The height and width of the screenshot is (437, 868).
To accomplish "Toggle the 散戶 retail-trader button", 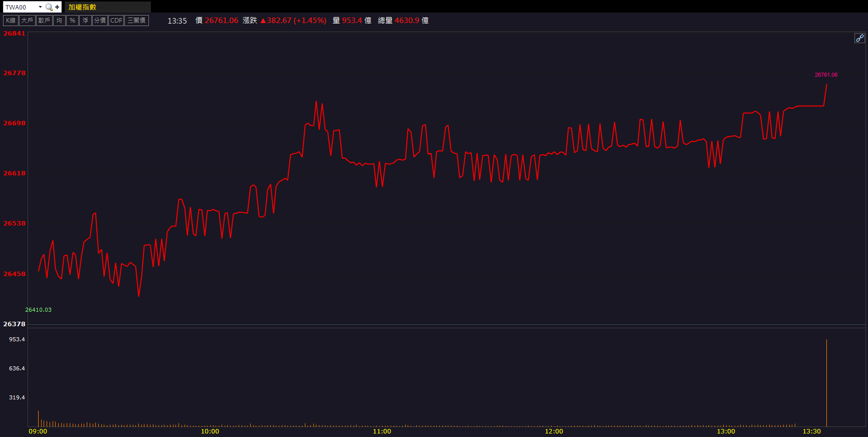I will click(x=44, y=21).
